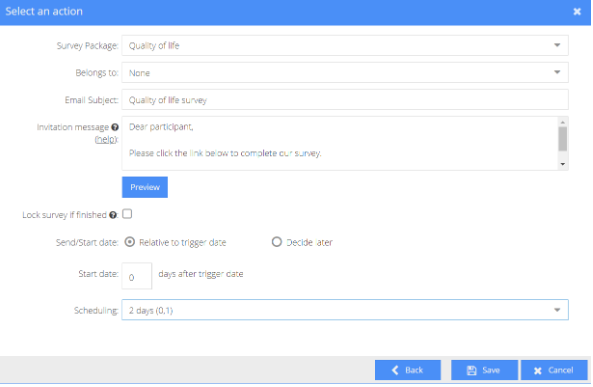Preview the invitation email
The image size is (593, 387).
[145, 187]
